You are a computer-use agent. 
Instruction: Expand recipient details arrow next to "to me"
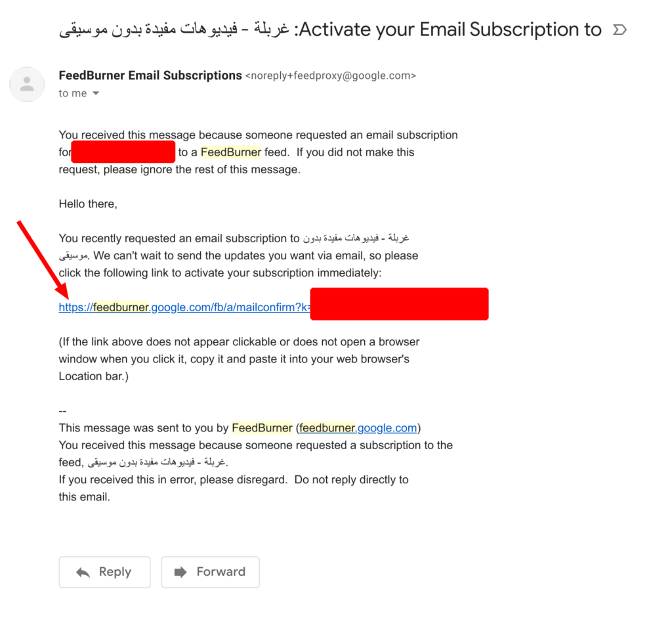[96, 94]
